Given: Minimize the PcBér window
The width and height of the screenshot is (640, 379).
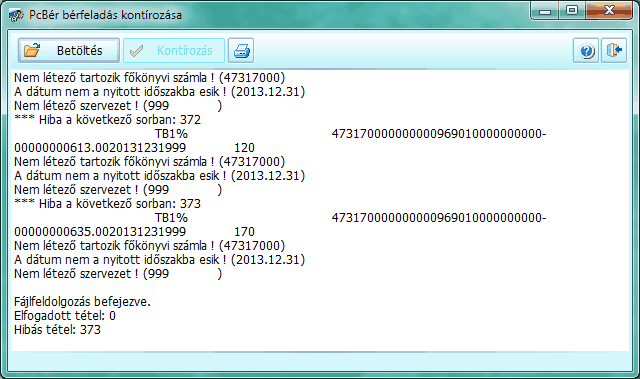Looking at the screenshot, I should 545,11.
